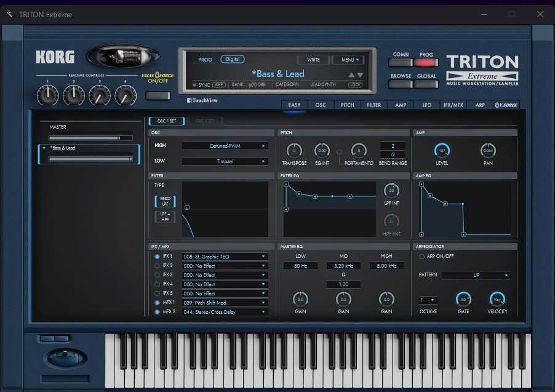Switch to the IFX/MFX tab
Screen dimensions: 555x392
[x=453, y=105]
